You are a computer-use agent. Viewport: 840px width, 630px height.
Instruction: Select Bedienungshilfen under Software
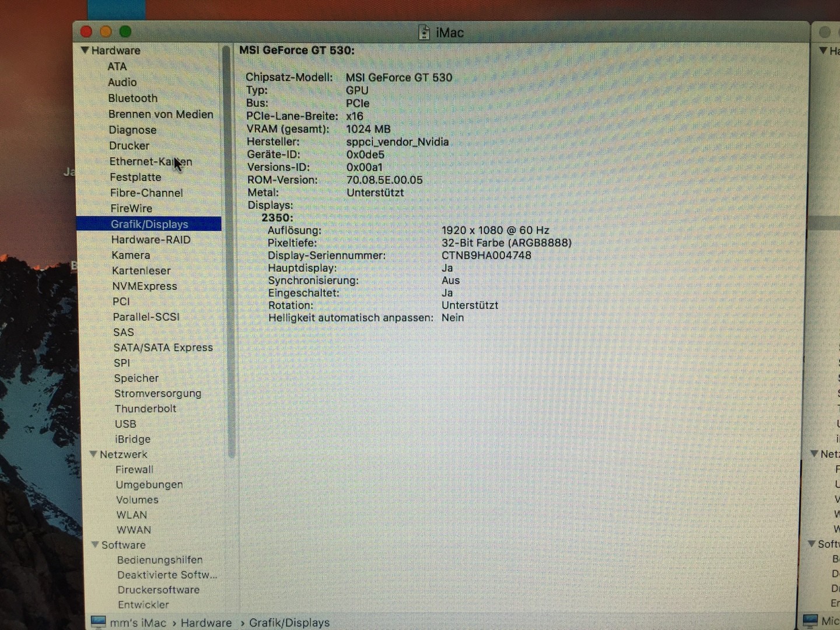click(160, 559)
